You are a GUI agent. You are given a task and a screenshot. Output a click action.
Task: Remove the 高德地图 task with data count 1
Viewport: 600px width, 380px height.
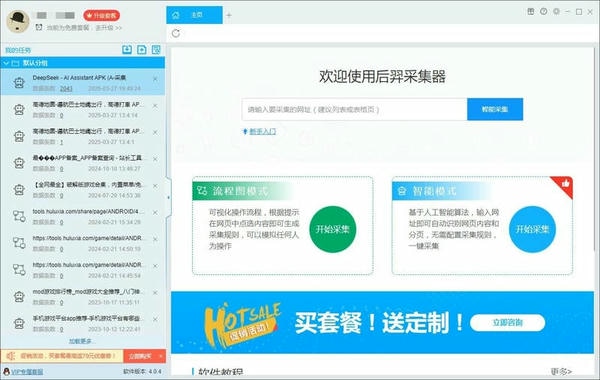155,132
